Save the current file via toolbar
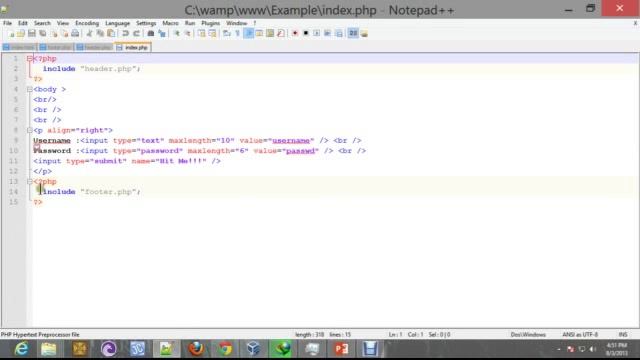This screenshot has width=640, height=360. click(31, 33)
